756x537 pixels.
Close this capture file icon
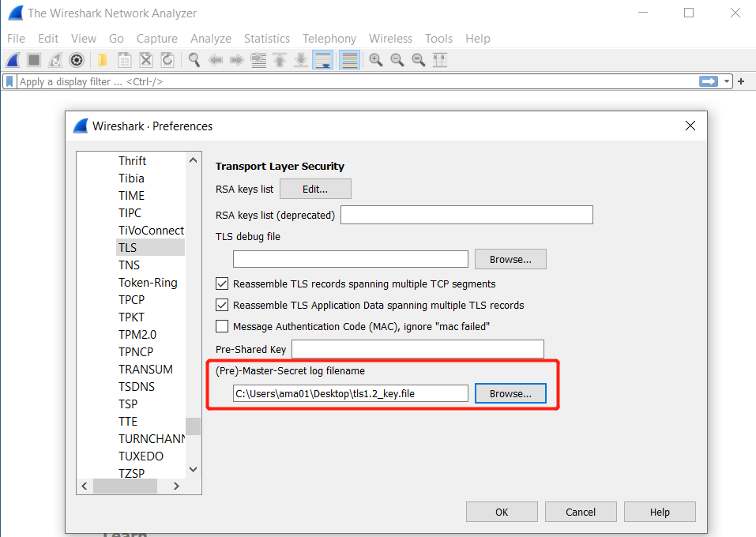(145, 60)
